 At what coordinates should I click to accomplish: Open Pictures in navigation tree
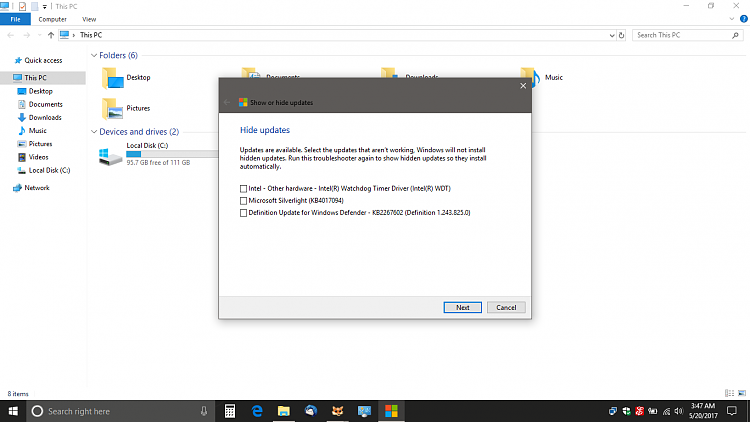[x=40, y=144]
